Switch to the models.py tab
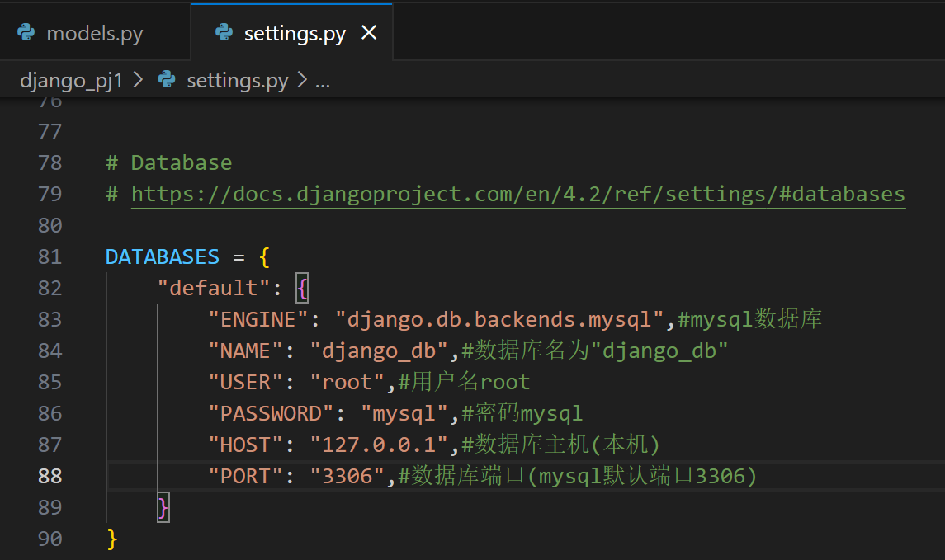 pyautogui.click(x=95, y=33)
